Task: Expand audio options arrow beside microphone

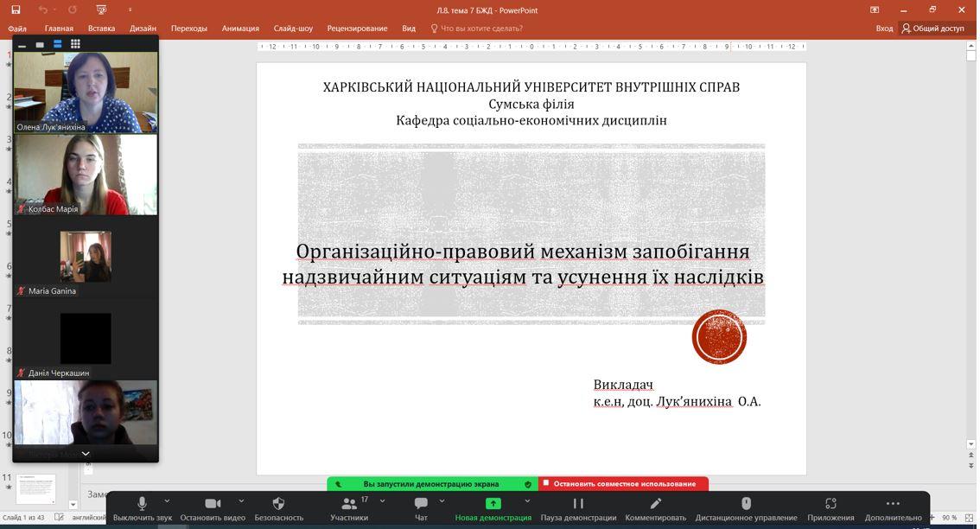Action: click(167, 500)
